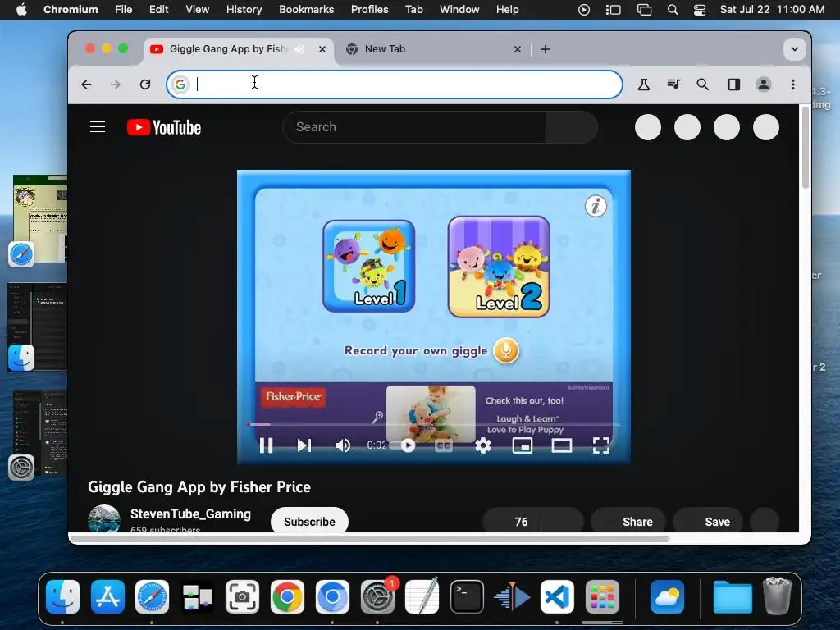This screenshot has height=630, width=840.
Task: Open Google Chrome from the Dock
Action: tap(287, 597)
